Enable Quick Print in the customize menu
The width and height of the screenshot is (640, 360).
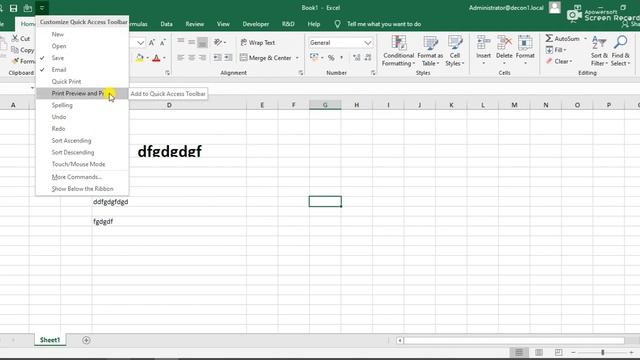(82, 82)
